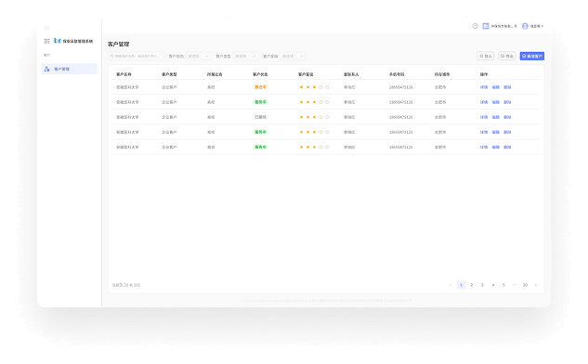Click the fourth star in second row
588x364 pixels.
(320, 102)
